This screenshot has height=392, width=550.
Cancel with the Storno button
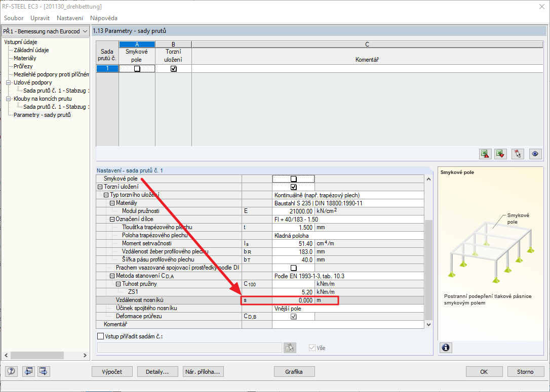525,372
